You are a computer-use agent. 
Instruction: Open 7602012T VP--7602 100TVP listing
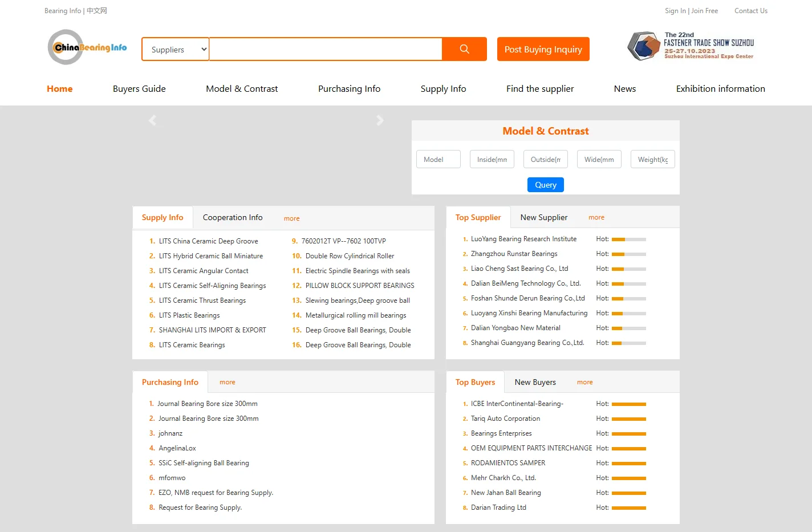[x=343, y=241]
